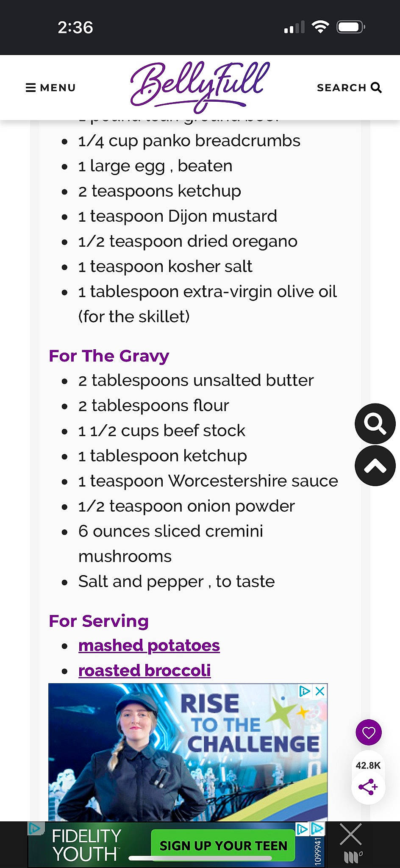Image resolution: width=400 pixels, height=868 pixels.
Task: Tap the battery indicator in status bar
Action: click(x=350, y=27)
